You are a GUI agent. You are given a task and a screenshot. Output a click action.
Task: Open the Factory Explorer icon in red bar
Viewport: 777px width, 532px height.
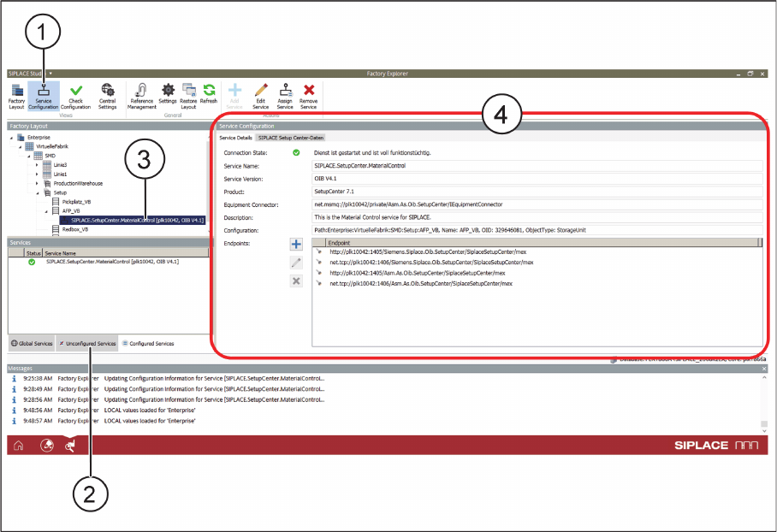click(x=70, y=446)
